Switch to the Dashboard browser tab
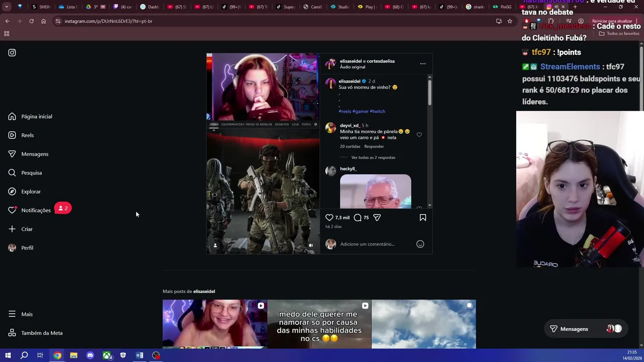This screenshot has width=644, height=362. pyautogui.click(x=149, y=7)
